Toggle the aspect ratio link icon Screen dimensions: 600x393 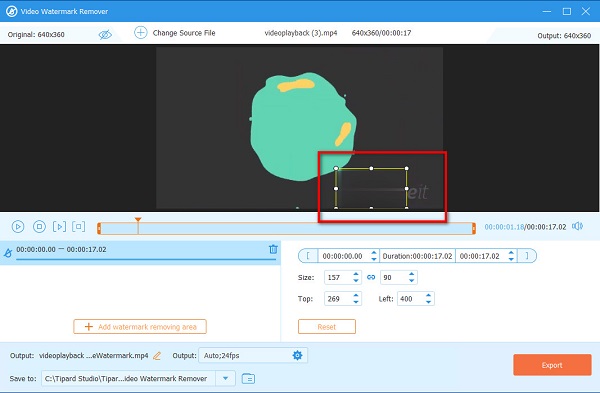click(x=371, y=277)
